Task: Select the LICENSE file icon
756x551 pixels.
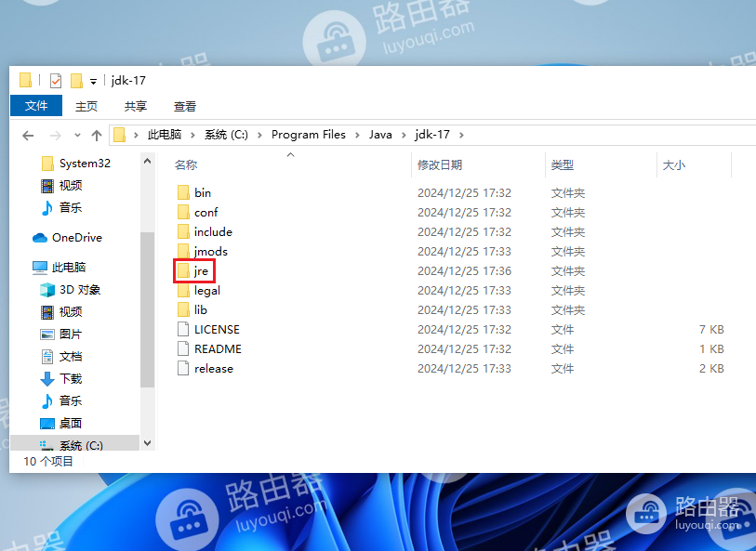Action: click(183, 329)
